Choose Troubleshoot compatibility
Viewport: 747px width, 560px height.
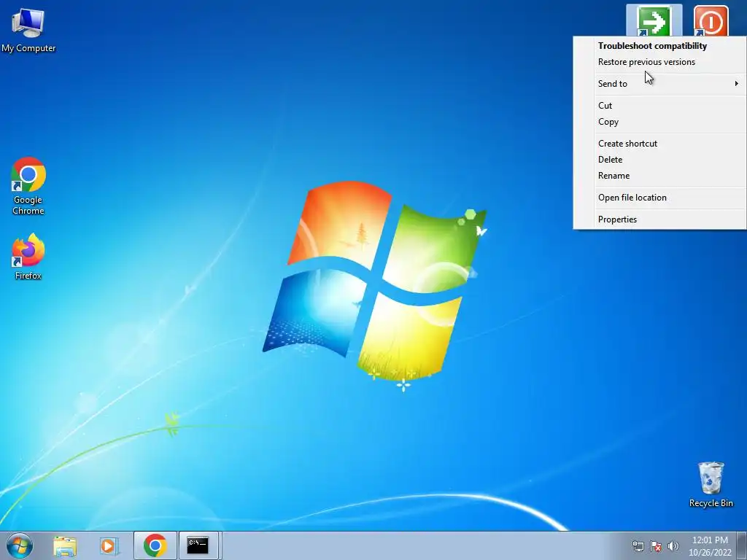click(x=659, y=46)
